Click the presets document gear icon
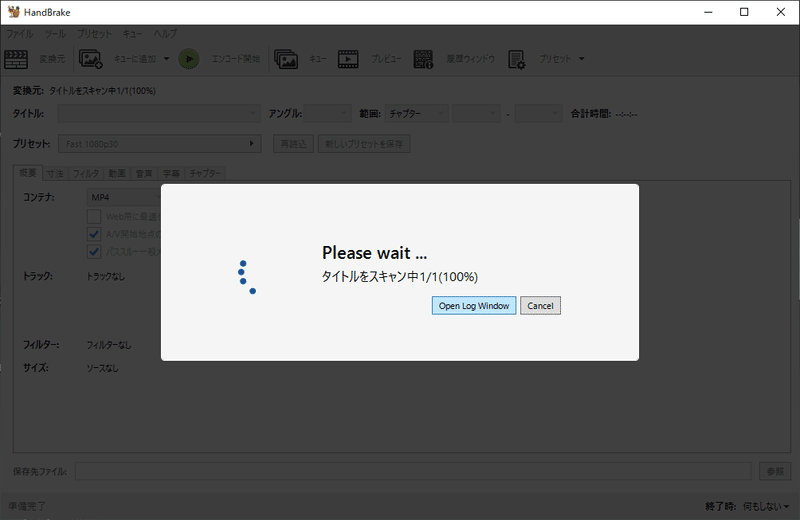This screenshot has height=520, width=800. click(516, 59)
